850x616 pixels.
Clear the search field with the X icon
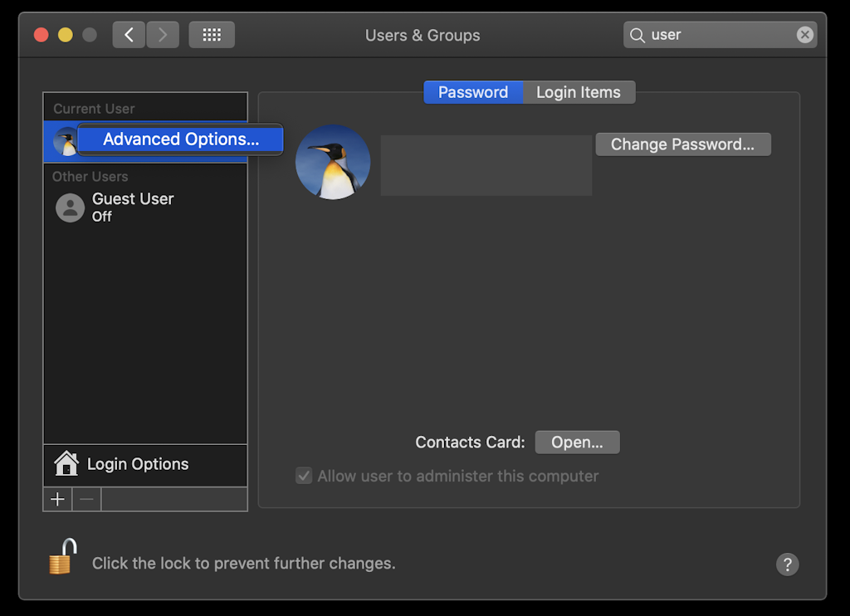click(804, 34)
